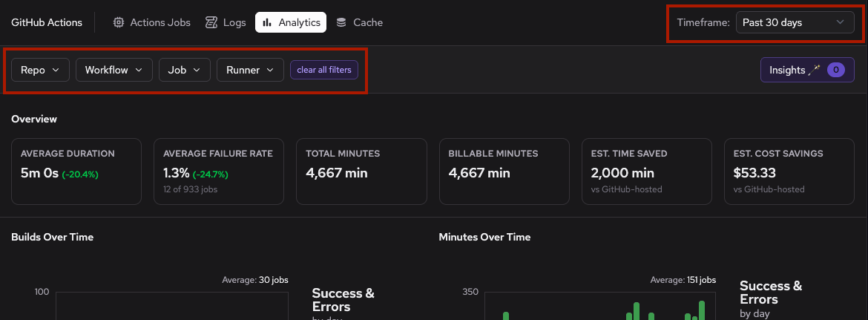This screenshot has width=868, height=320.
Task: Select the Average Duration card
Action: pyautogui.click(x=76, y=172)
